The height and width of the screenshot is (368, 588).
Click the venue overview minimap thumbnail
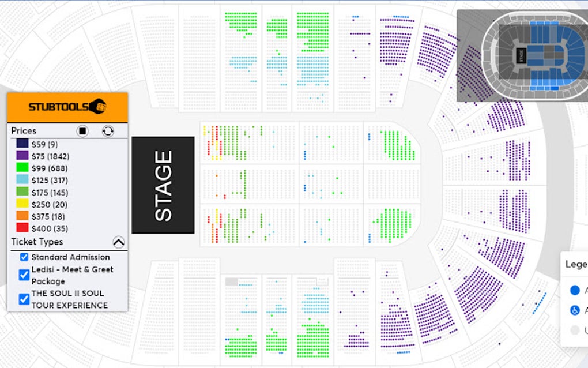(x=522, y=56)
